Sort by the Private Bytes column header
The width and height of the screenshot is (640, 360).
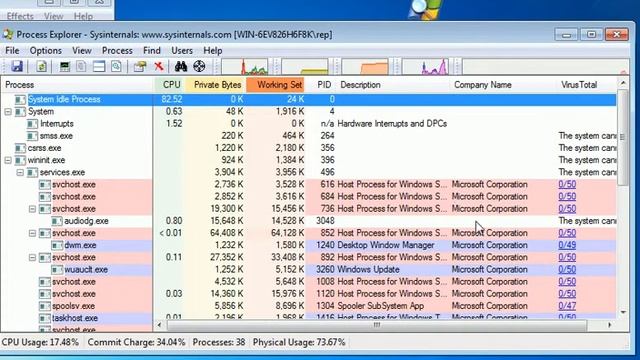(216, 85)
